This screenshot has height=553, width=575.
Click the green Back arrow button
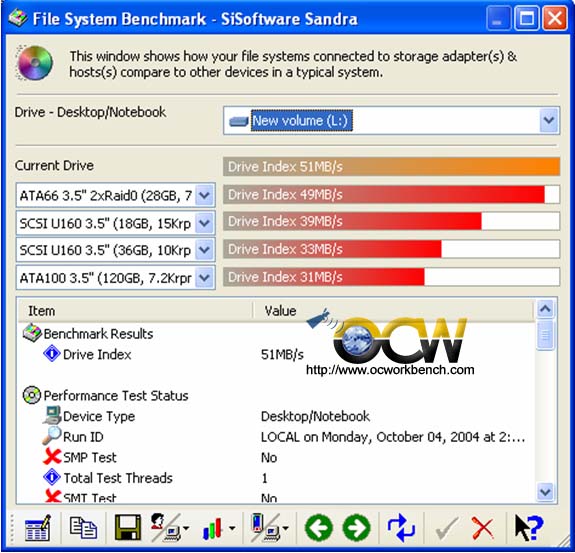(319, 528)
